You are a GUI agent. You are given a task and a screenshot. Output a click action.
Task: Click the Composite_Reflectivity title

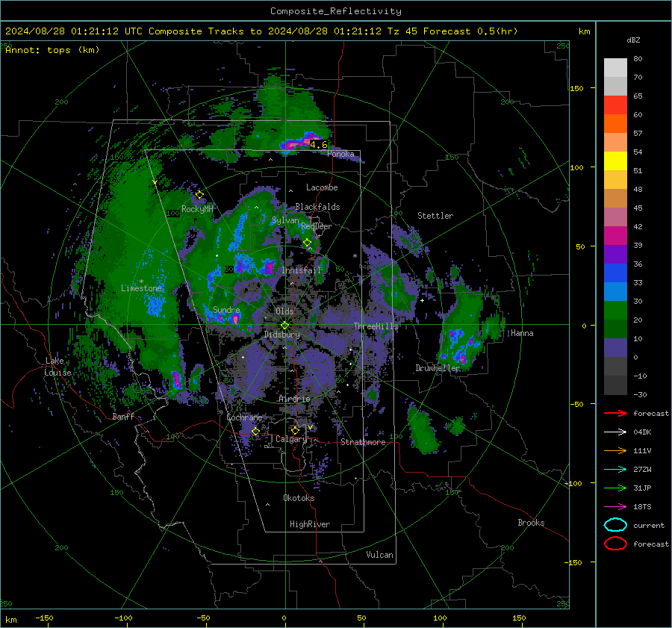[x=335, y=11]
